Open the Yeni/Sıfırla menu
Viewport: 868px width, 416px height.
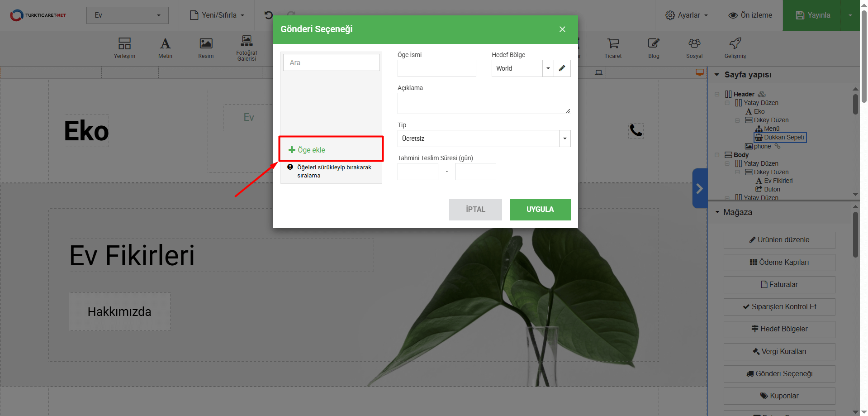tap(217, 15)
